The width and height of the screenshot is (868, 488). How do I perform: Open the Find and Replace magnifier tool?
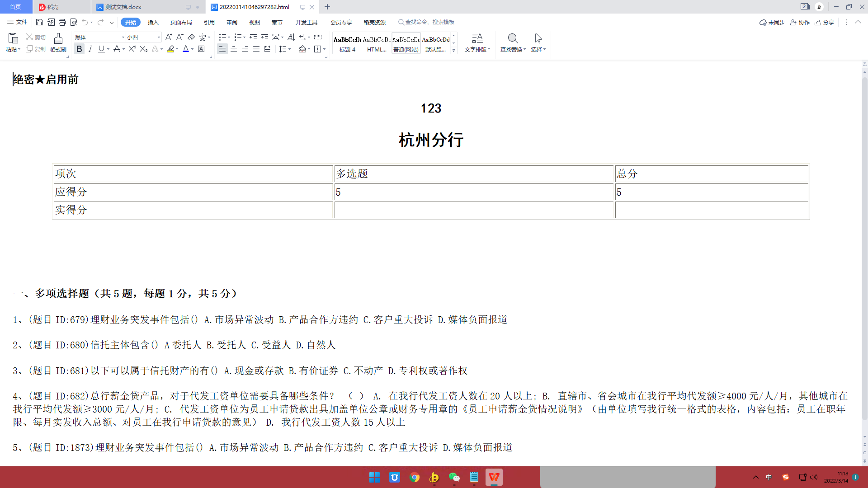pos(512,39)
